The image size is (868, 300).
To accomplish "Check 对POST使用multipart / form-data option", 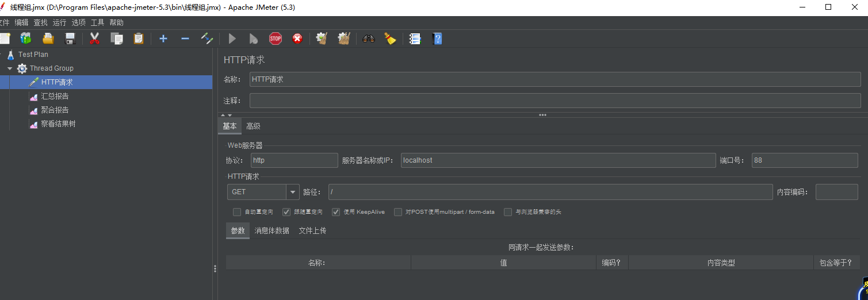I will (398, 212).
